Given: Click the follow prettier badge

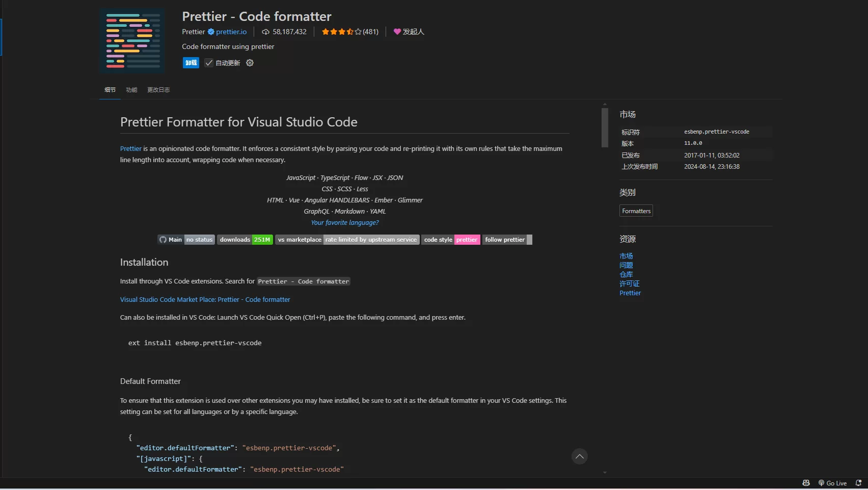Looking at the screenshot, I should pos(507,240).
